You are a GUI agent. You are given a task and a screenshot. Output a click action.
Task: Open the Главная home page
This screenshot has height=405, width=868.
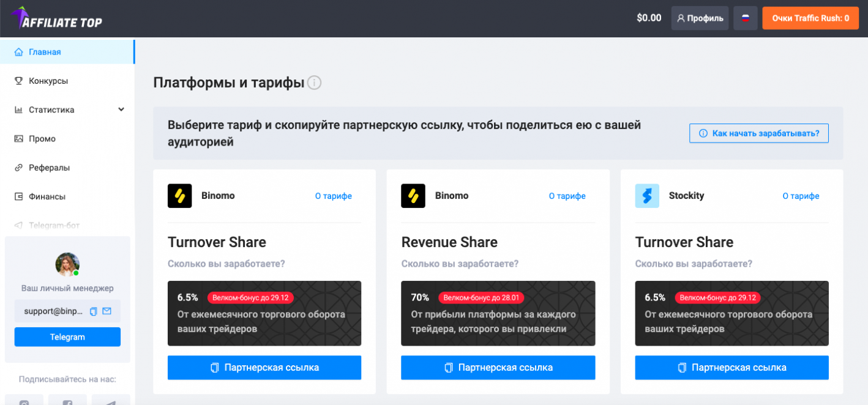67,52
